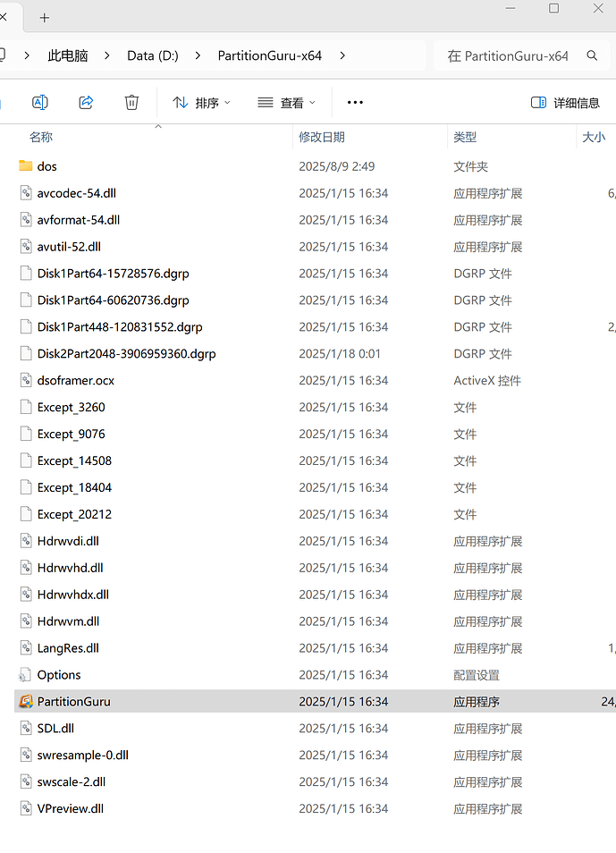
Task: Select Hdrwvm.dll file icon
Action: [26, 621]
